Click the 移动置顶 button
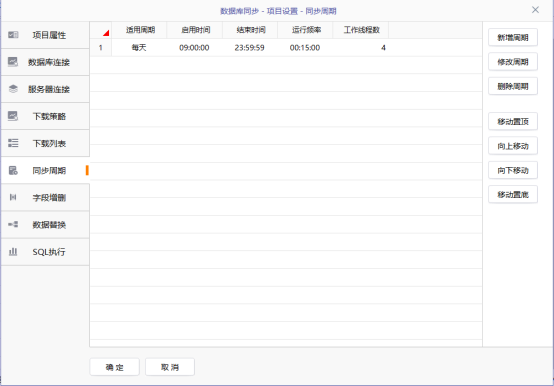This screenshot has width=554, height=386. click(513, 121)
